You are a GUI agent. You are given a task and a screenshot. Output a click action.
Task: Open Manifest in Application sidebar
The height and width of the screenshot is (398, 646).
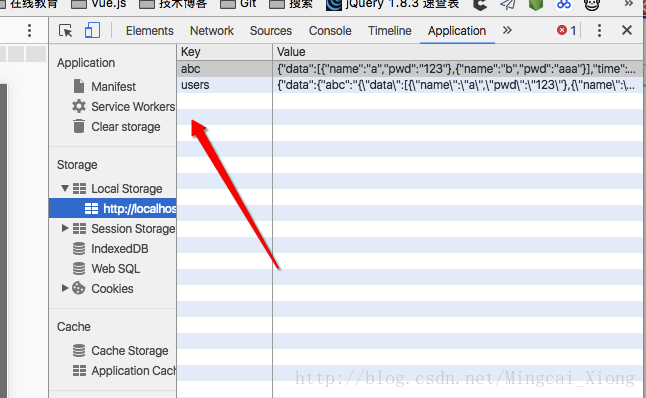[113, 87]
